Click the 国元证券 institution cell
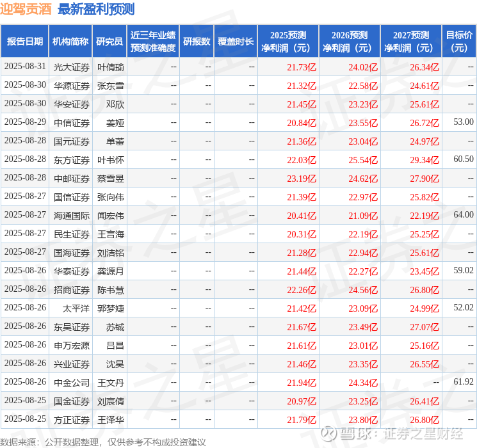477x448 pixels. click(x=72, y=141)
